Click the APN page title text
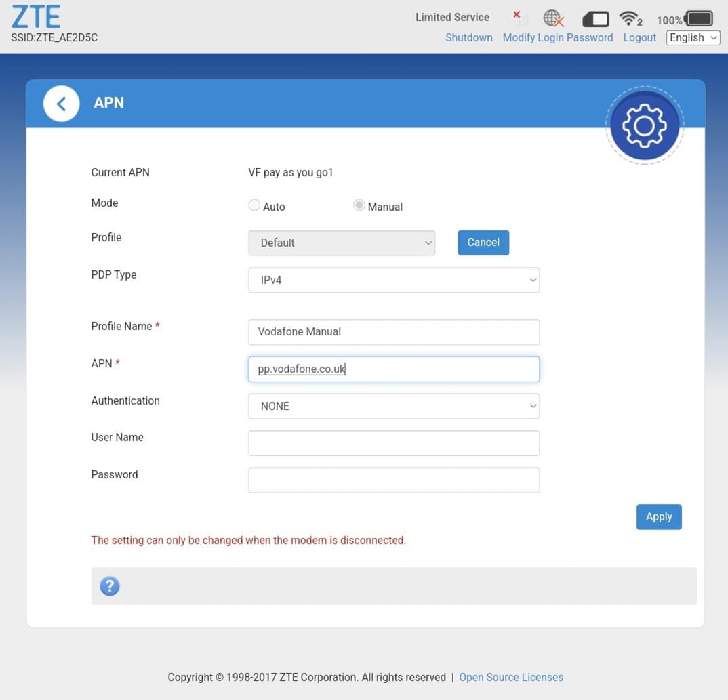 (x=108, y=102)
